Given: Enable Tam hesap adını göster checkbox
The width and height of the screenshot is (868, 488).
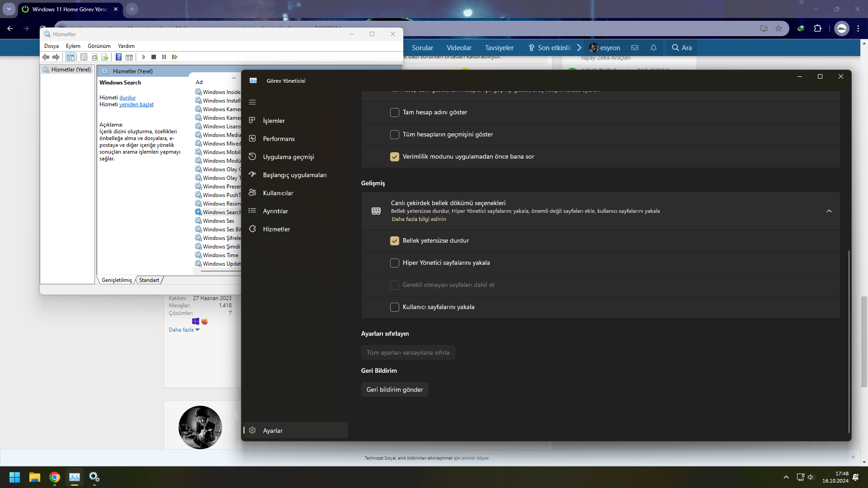Looking at the screenshot, I should (x=395, y=113).
